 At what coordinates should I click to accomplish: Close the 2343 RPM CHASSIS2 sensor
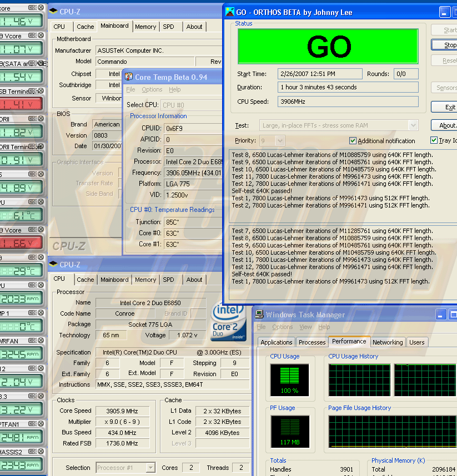41,452
